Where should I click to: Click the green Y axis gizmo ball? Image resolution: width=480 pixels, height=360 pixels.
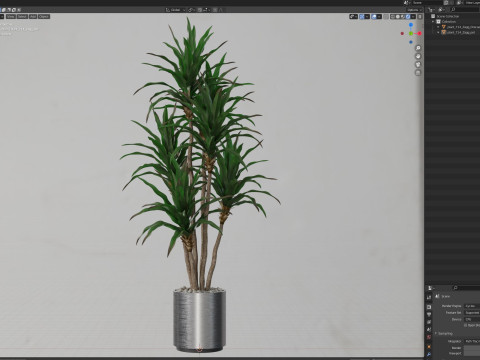[411, 33]
